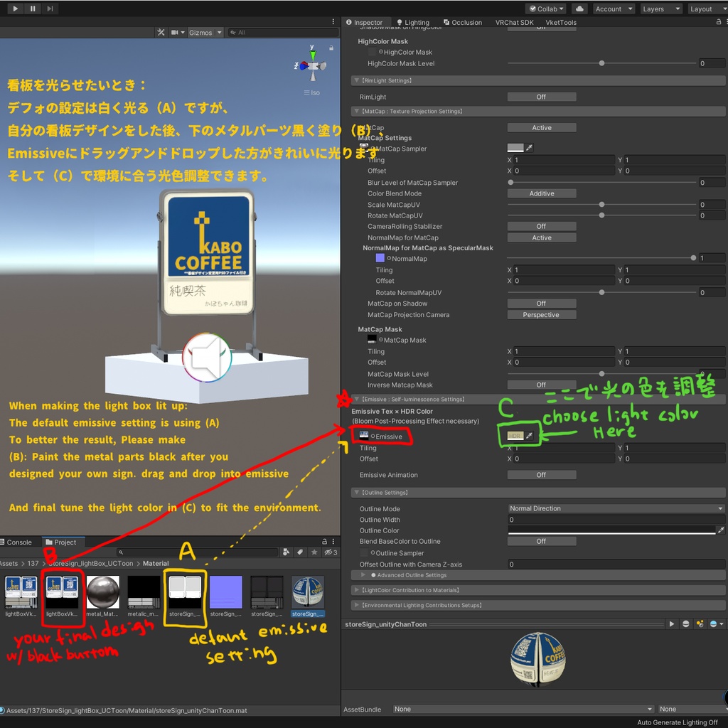
Task: Pick MatCap Sampler color with eyedropper
Action: tap(529, 148)
